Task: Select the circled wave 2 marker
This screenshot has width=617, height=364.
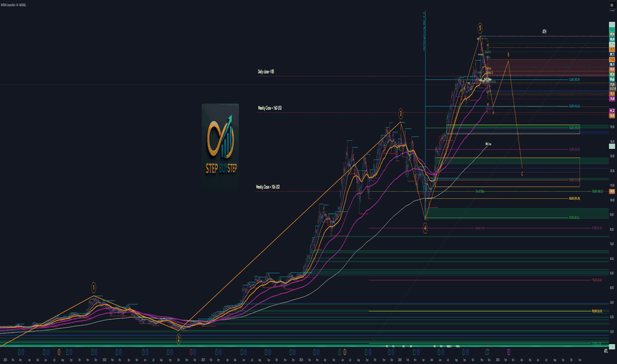Action: (178, 339)
